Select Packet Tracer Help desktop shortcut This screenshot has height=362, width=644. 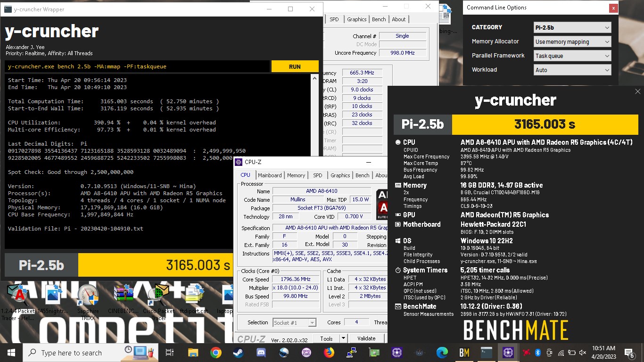19,302
